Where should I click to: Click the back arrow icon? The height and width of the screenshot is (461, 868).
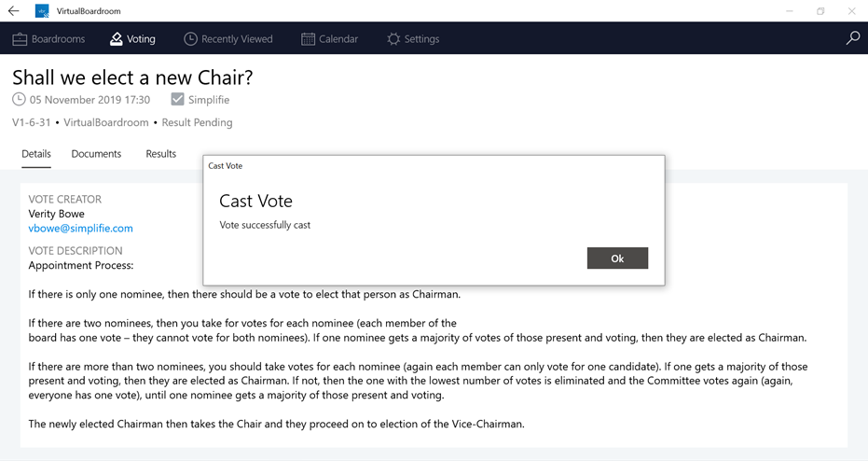[x=13, y=10]
